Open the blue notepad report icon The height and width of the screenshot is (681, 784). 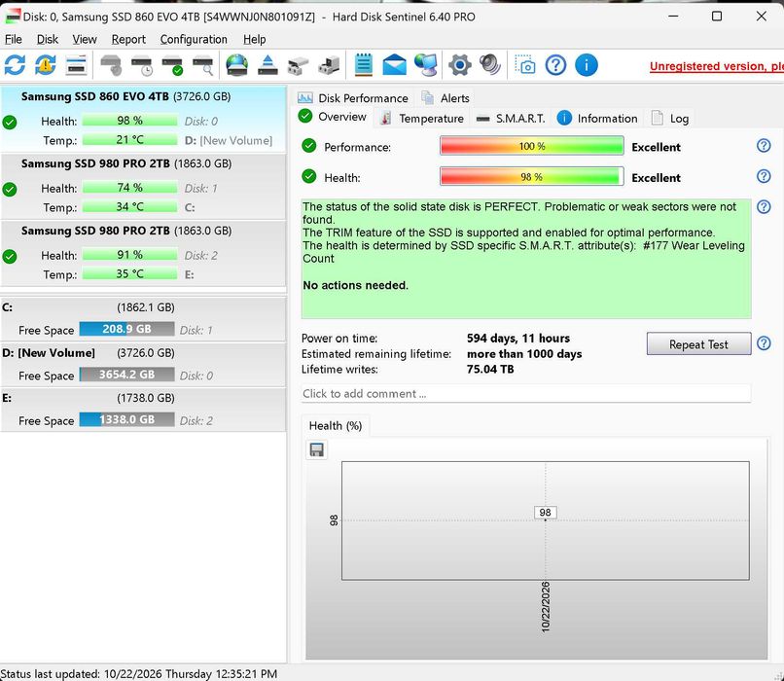tap(364, 64)
